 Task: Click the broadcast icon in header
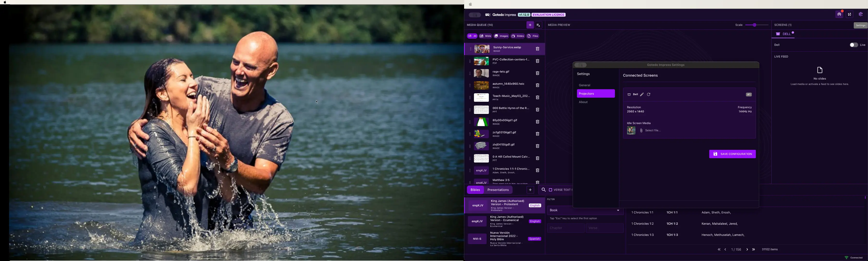click(x=839, y=14)
